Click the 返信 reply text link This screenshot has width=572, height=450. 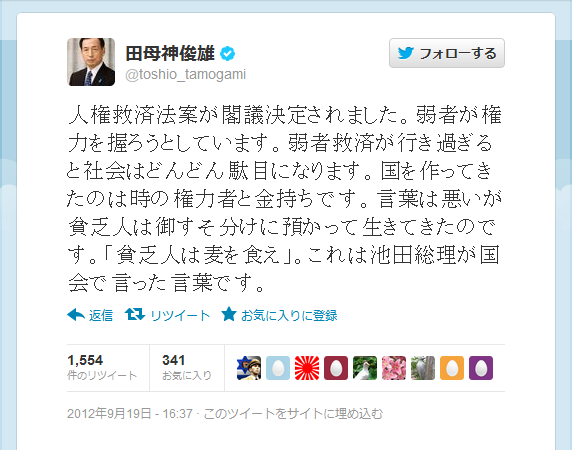pos(101,315)
